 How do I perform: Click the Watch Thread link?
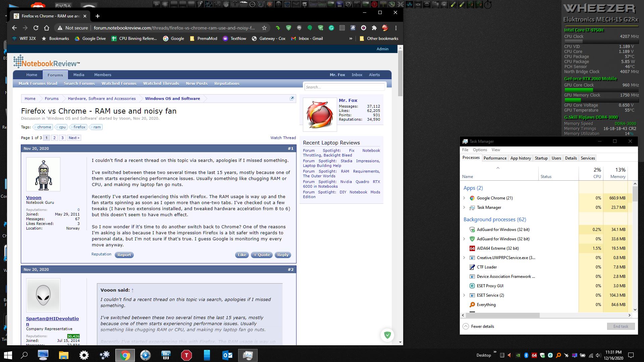[283, 138]
